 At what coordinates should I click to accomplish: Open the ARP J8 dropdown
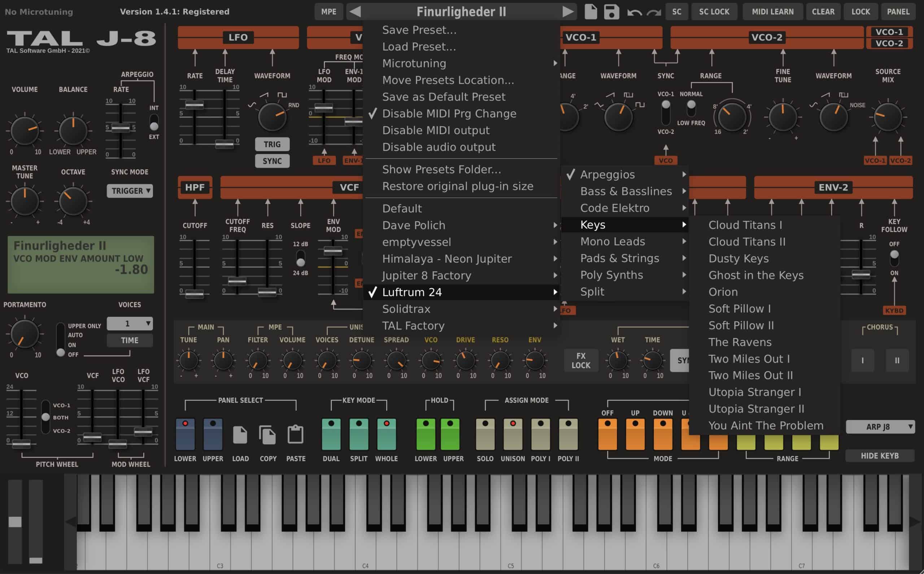click(880, 427)
